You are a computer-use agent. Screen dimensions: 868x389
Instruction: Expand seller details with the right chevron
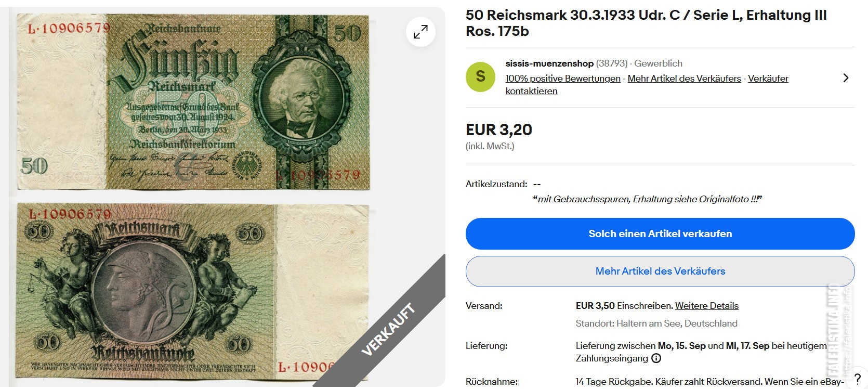[x=846, y=78]
